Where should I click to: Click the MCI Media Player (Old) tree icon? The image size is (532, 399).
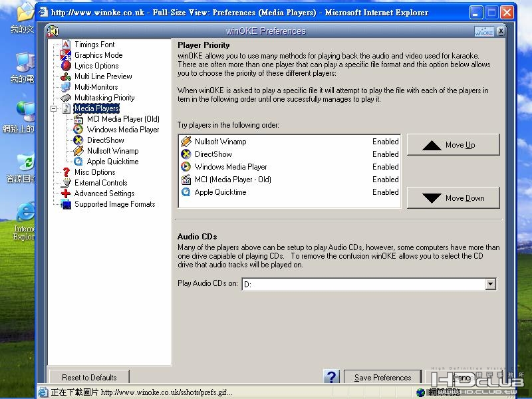pos(78,119)
